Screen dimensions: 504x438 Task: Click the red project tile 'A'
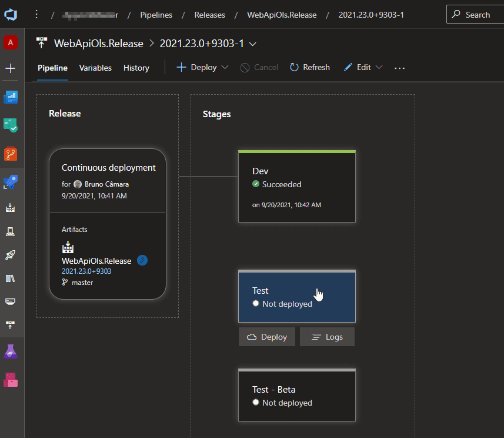point(11,42)
